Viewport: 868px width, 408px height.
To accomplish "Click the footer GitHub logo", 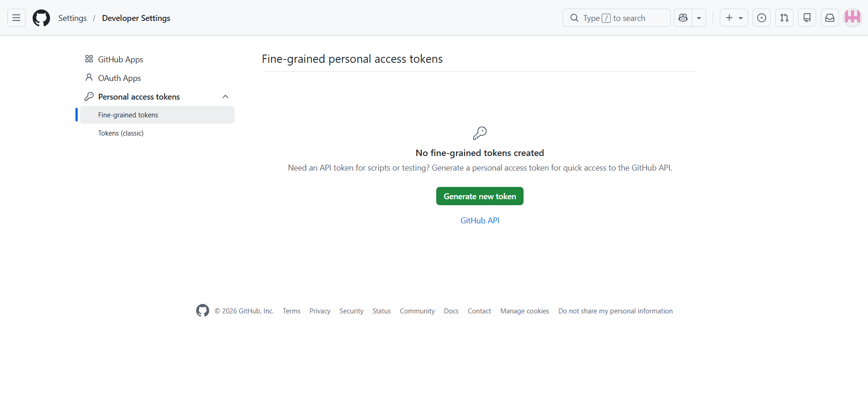I will pyautogui.click(x=203, y=311).
